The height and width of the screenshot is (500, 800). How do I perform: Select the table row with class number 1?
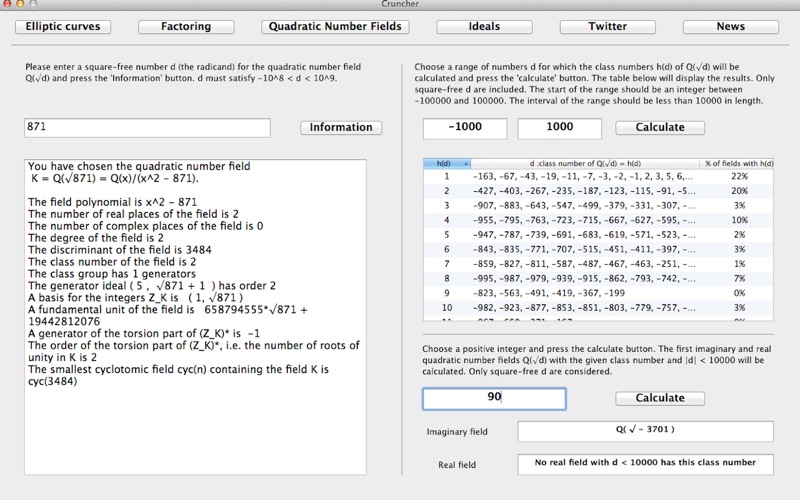pyautogui.click(x=598, y=177)
